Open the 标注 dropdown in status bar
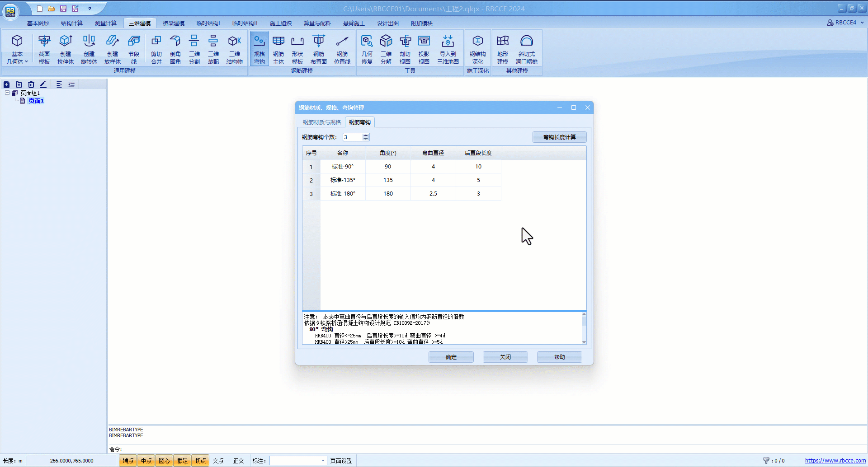Screen dimensions: 868x467 pos(323,461)
